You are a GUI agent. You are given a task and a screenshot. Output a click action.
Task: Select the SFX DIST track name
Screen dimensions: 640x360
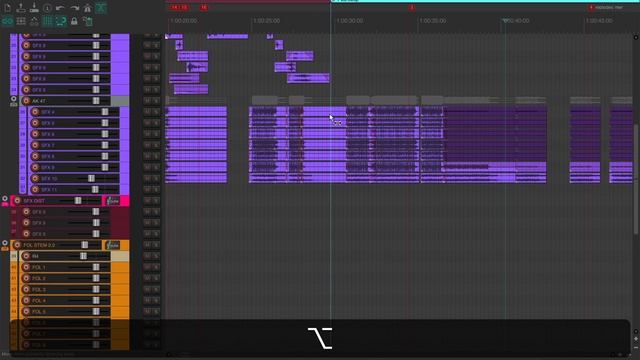click(x=34, y=201)
